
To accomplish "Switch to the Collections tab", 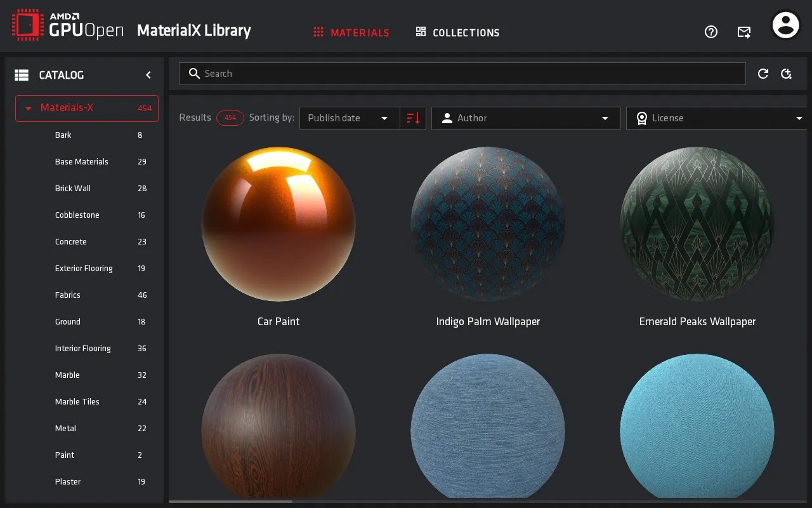I will (457, 32).
